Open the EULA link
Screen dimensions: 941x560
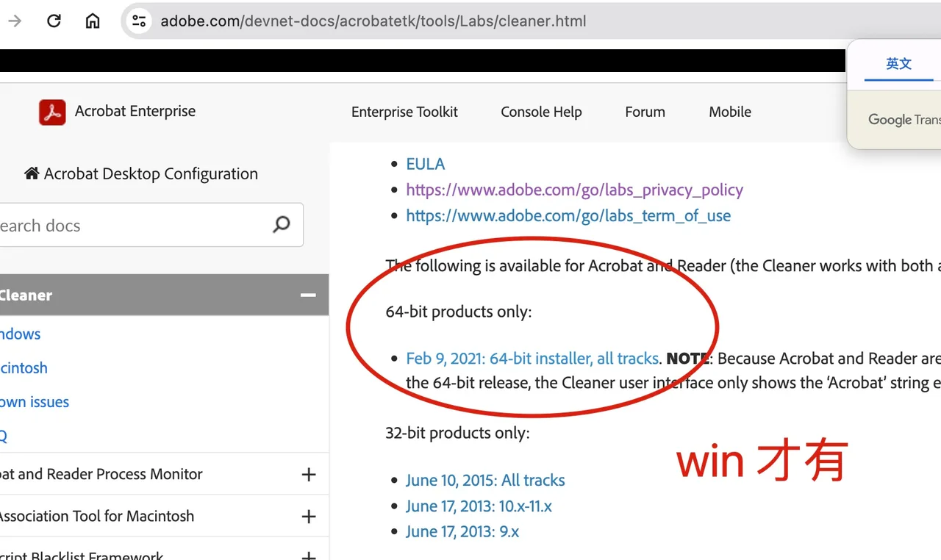tap(426, 164)
